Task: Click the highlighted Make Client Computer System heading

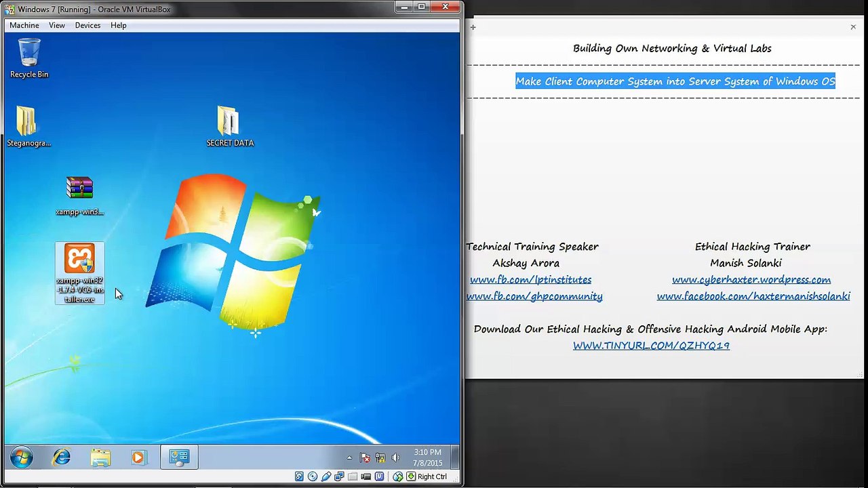Action: [x=675, y=81]
